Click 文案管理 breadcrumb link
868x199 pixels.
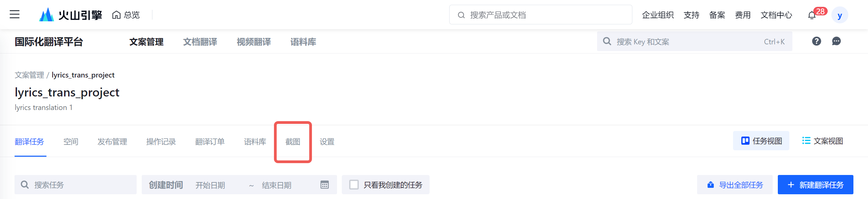tap(29, 75)
